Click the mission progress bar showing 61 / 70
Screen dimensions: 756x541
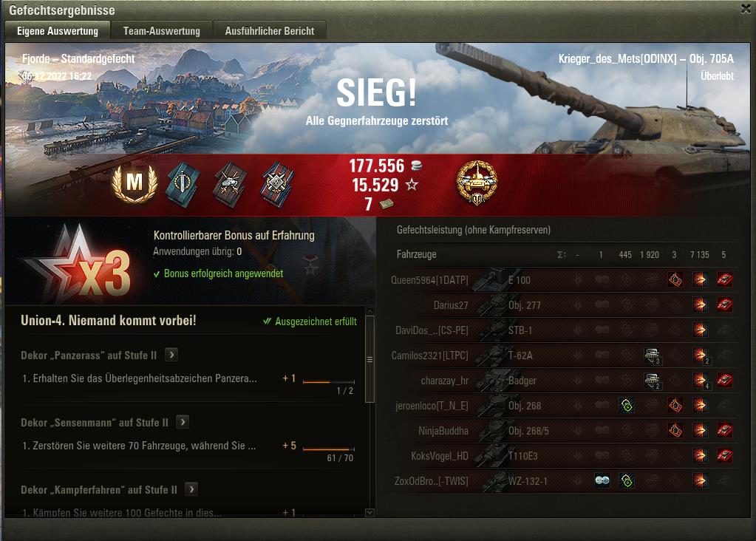[x=328, y=449]
